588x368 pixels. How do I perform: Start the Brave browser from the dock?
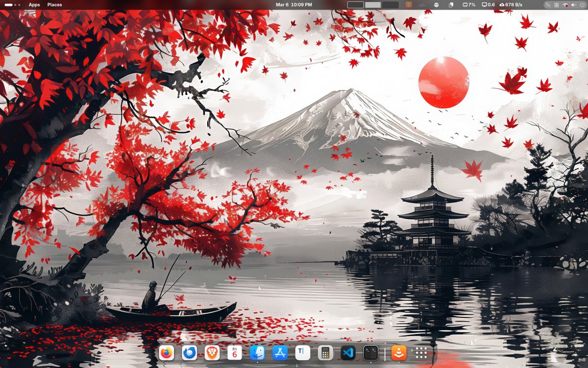point(212,353)
